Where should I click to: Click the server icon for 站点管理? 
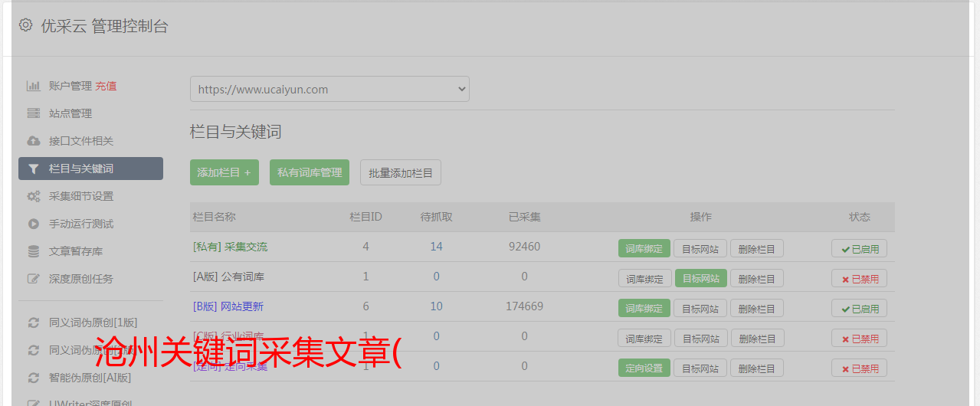click(x=34, y=113)
